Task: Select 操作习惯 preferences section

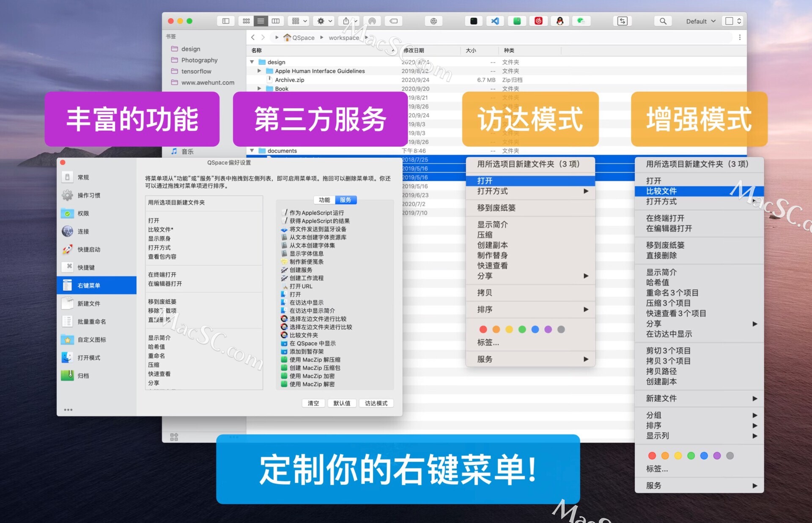Action: tap(97, 195)
